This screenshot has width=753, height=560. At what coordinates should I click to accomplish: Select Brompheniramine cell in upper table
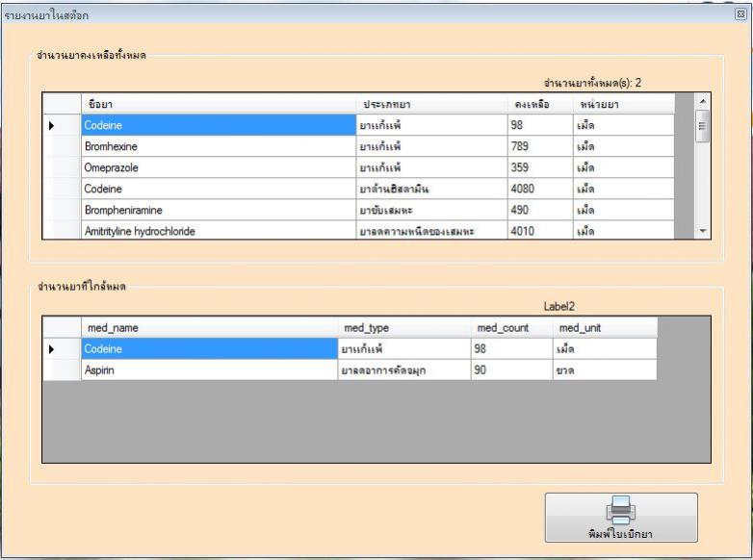click(x=219, y=210)
